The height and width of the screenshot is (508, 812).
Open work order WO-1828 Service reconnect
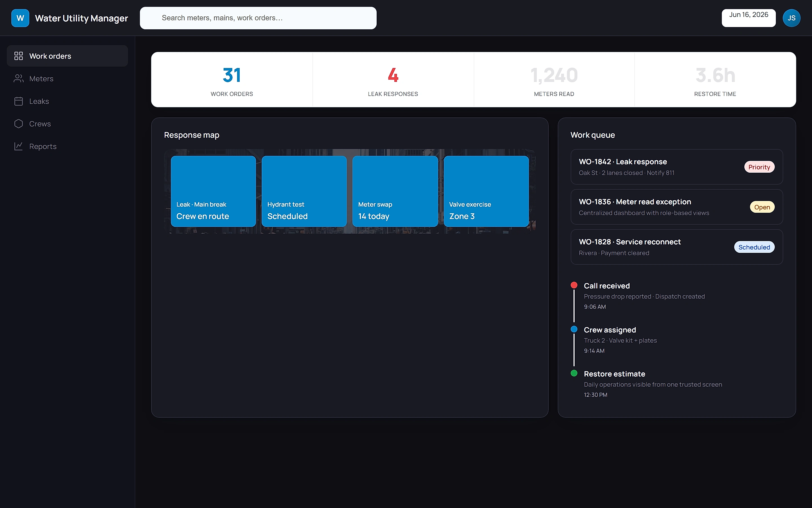pyautogui.click(x=676, y=247)
